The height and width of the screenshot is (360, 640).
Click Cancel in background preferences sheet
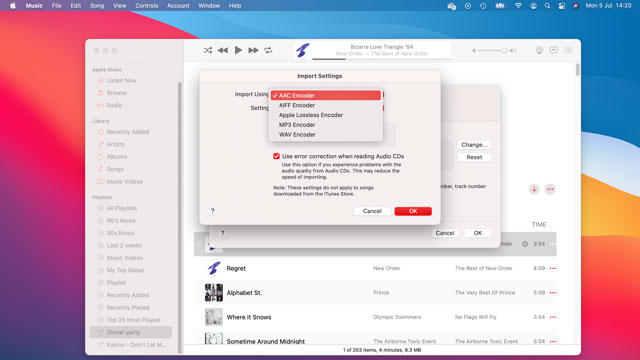click(444, 233)
